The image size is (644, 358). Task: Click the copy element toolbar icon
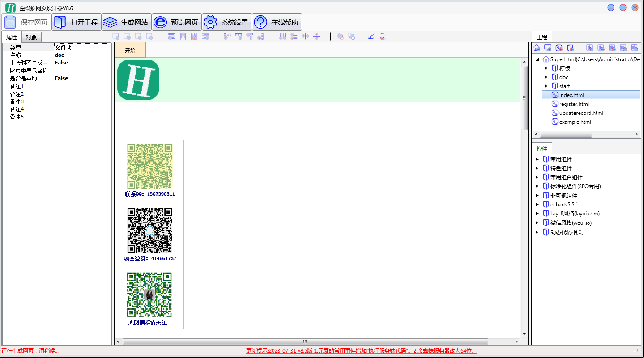[115, 37]
